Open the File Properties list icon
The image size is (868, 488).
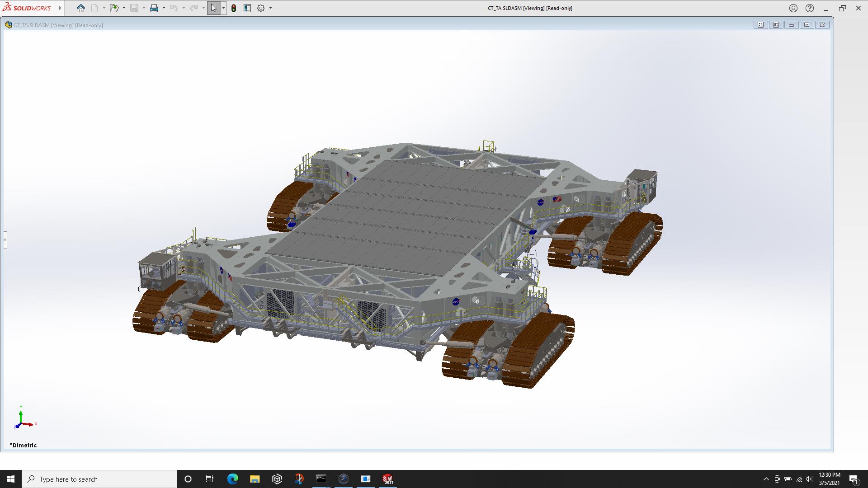pos(247,8)
